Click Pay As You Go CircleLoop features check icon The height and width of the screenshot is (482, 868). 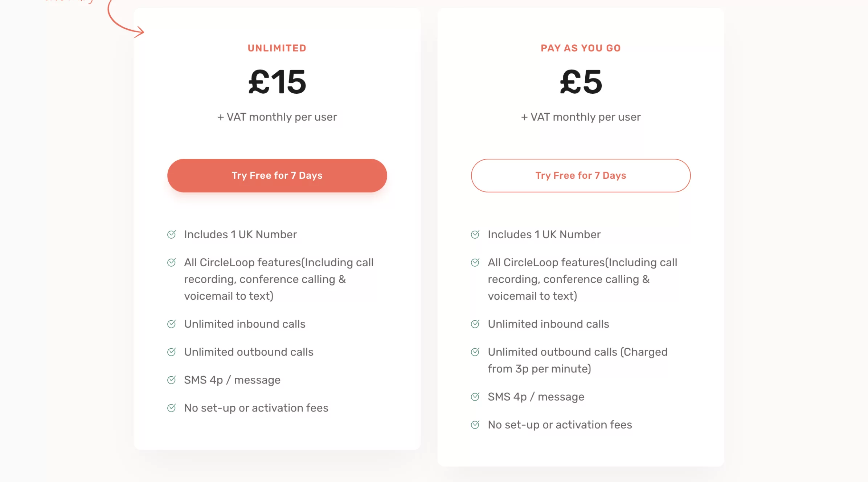tap(475, 262)
